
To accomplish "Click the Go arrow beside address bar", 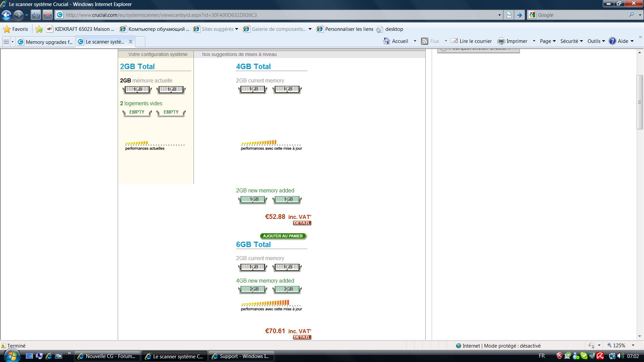I will tap(519, 15).
